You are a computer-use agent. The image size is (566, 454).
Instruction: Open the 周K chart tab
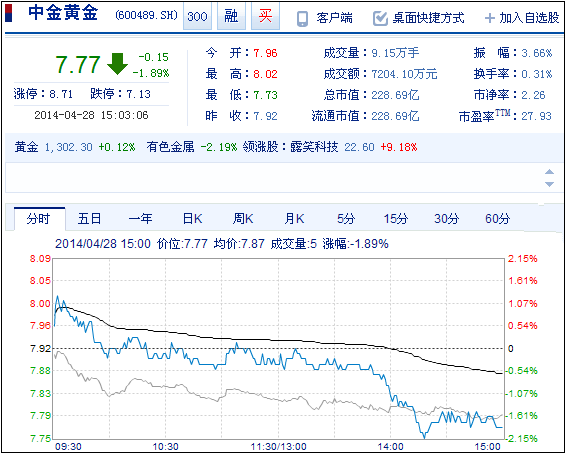(243, 219)
